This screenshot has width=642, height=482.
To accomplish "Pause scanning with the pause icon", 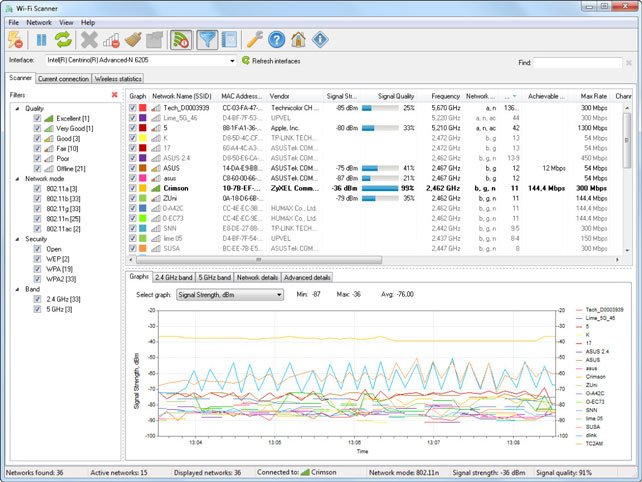I will (x=41, y=40).
